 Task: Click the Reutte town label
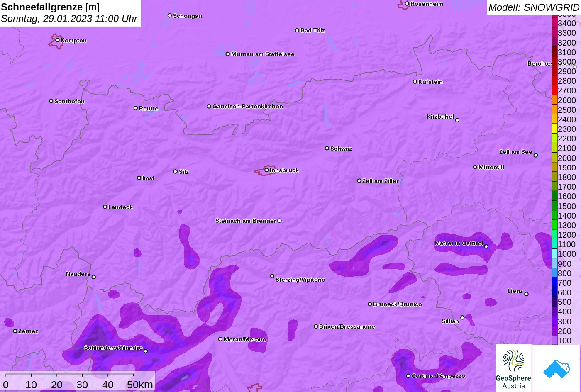(149, 108)
